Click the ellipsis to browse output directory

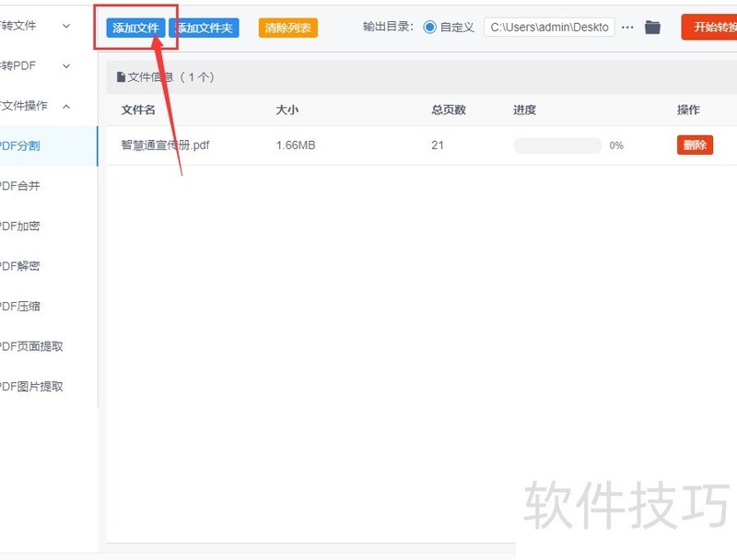(627, 27)
